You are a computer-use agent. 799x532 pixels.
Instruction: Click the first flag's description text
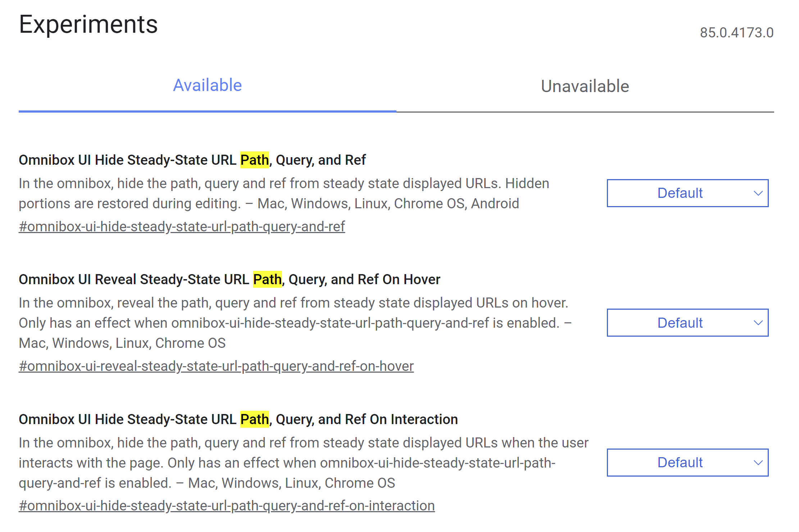pyautogui.click(x=283, y=193)
